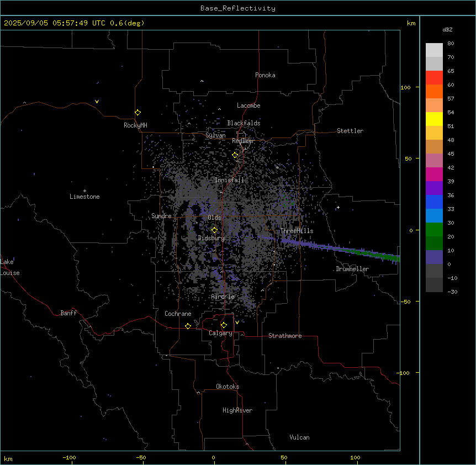
Task: Click the Limestone label
Action: pos(84,197)
